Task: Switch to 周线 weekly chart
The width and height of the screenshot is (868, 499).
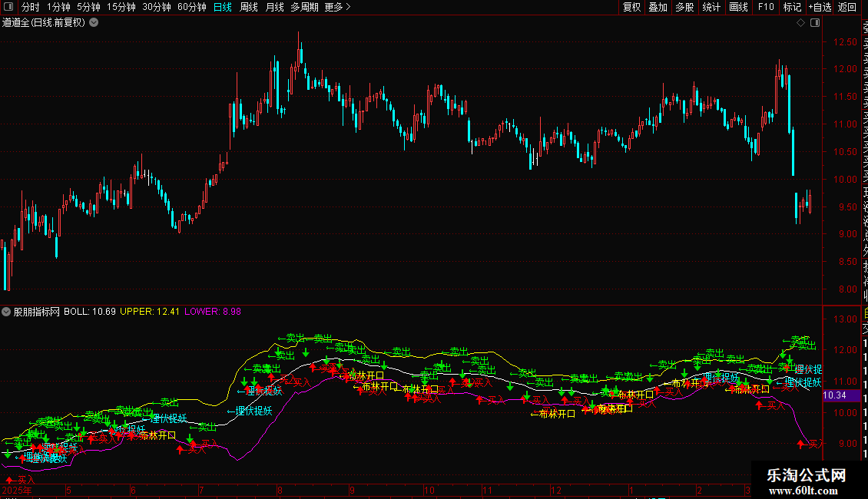Action: tap(249, 7)
